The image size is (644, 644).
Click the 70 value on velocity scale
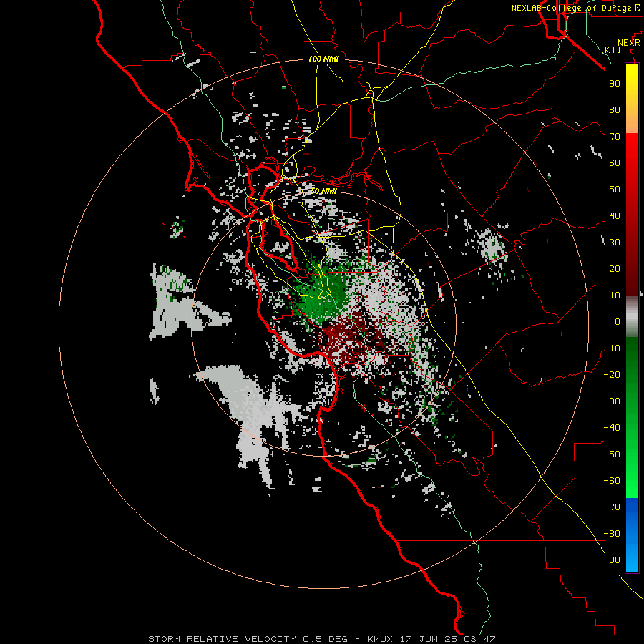[x=615, y=137]
